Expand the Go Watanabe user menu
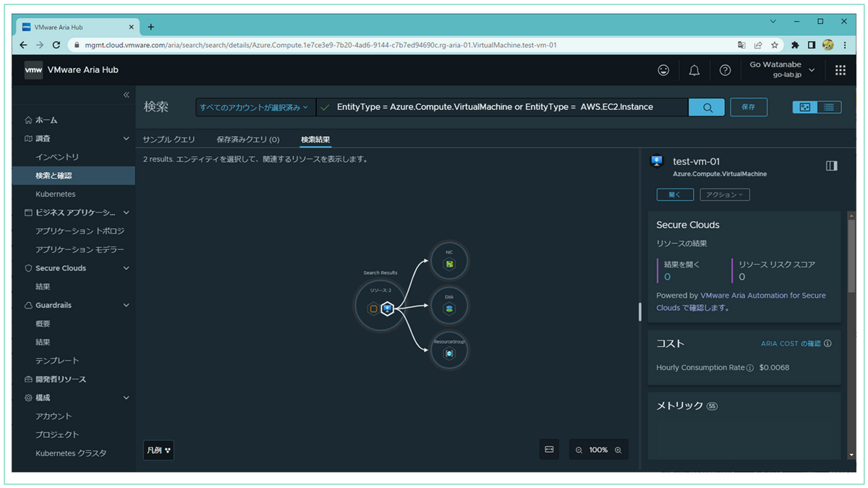 click(783, 69)
